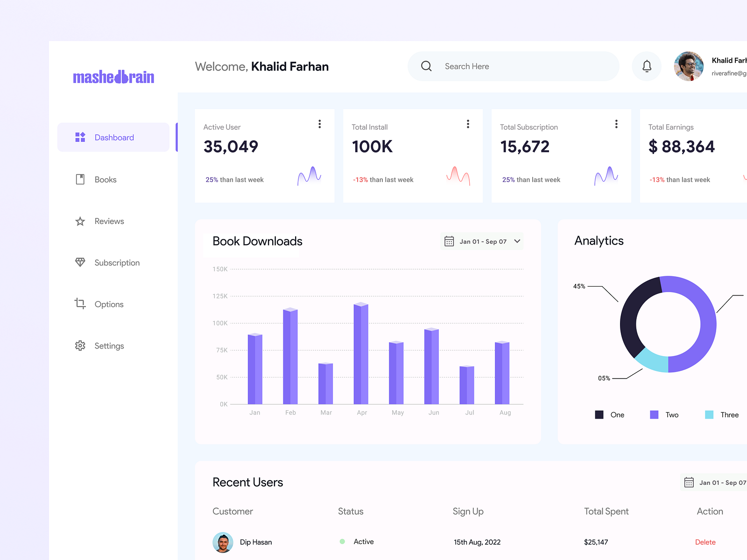Open the three-dot menu on Total Subscription card
This screenshot has height=560, width=747.
(616, 124)
